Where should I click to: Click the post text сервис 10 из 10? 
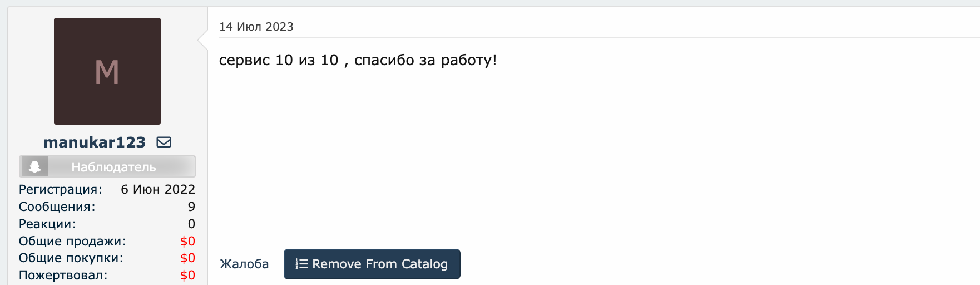tap(279, 60)
